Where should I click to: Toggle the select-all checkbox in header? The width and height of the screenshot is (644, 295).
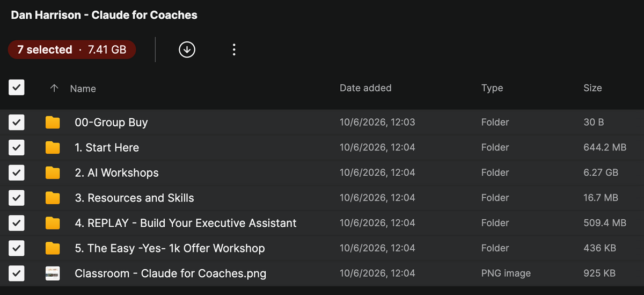coord(17,88)
